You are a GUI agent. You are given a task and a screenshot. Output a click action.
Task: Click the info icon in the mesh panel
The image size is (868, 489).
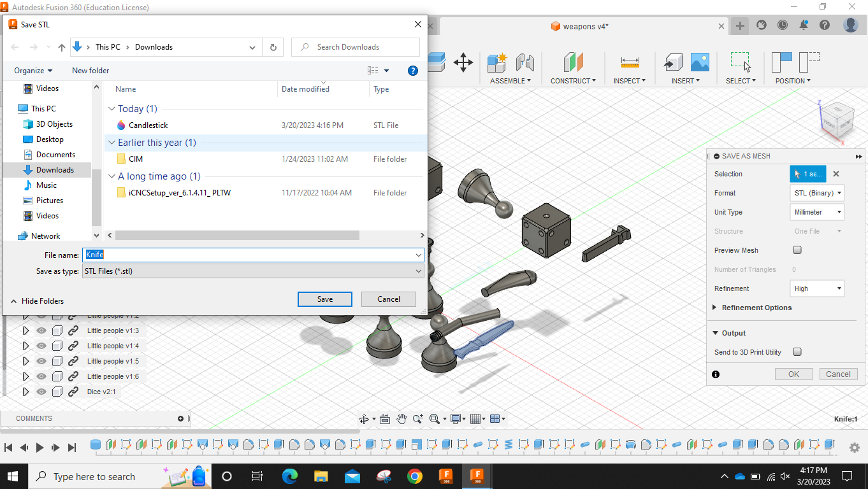tap(716, 374)
